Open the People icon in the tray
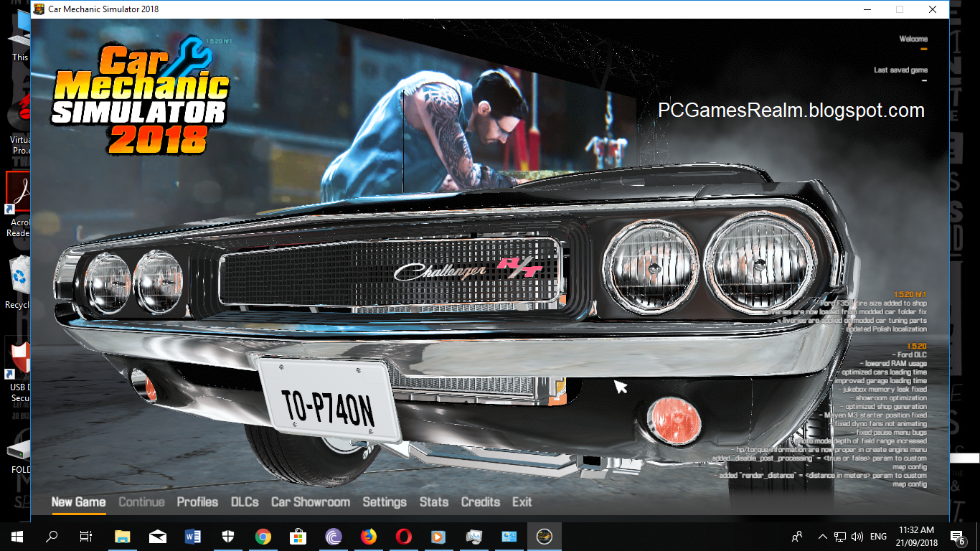This screenshot has height=551, width=980. click(x=797, y=537)
